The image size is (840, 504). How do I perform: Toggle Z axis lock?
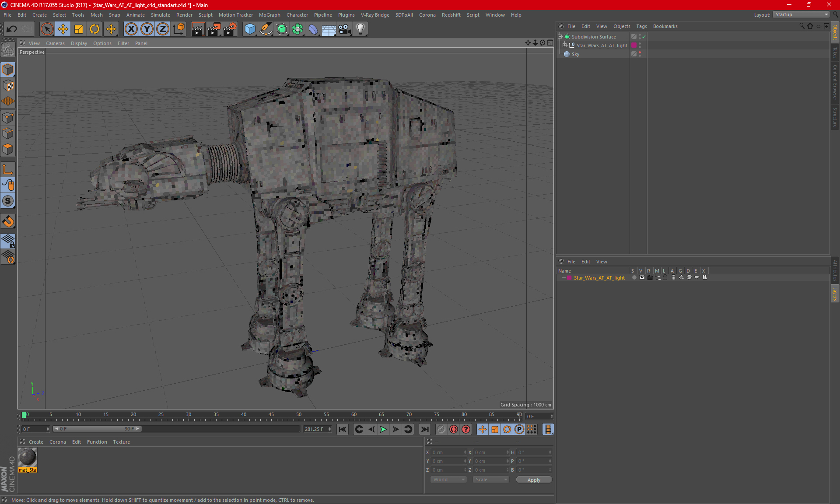pyautogui.click(x=163, y=29)
